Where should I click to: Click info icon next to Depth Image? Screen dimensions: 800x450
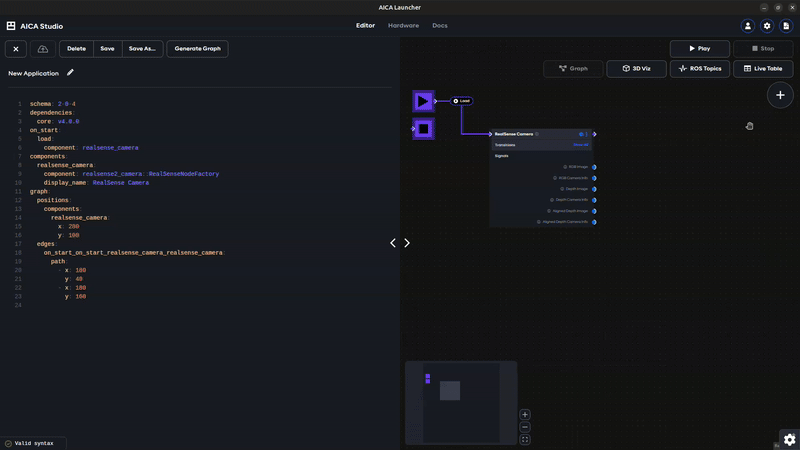(x=562, y=189)
